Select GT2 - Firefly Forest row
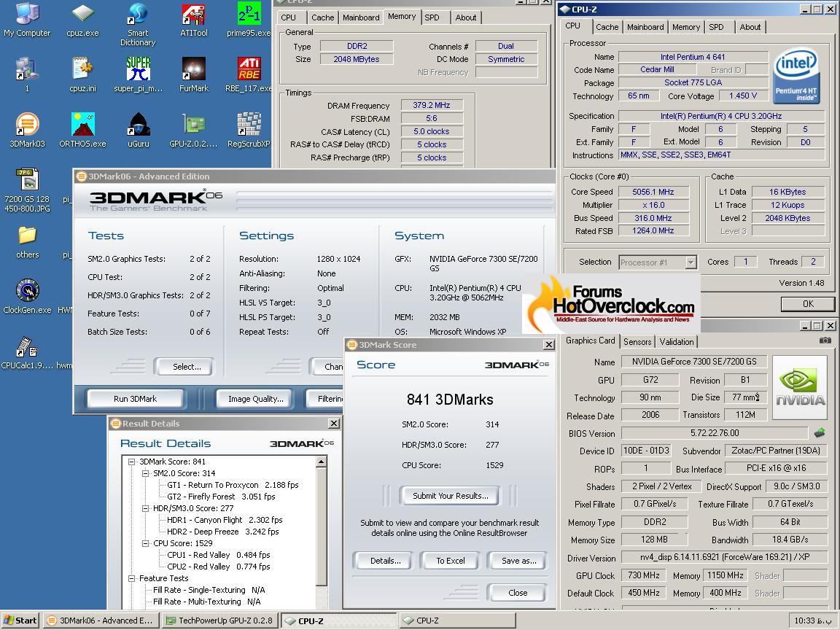The height and width of the screenshot is (630, 840). point(221,497)
